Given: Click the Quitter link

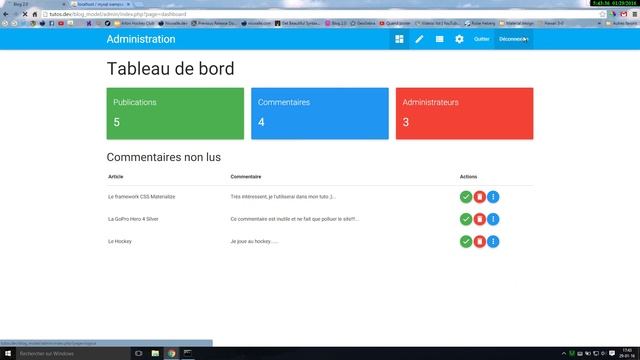Looking at the screenshot, I should tap(482, 39).
